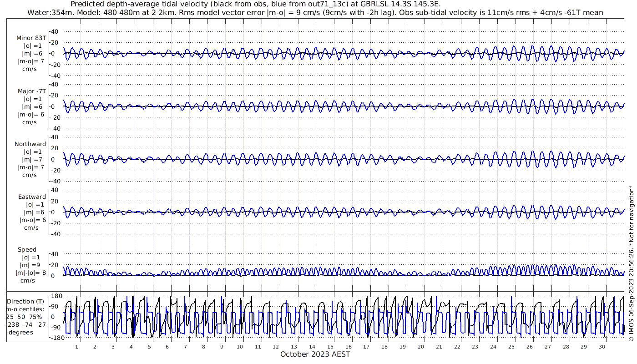
Task: Click the 'Predicted depth-average tidal velocity' title line
Action: pos(256,4)
